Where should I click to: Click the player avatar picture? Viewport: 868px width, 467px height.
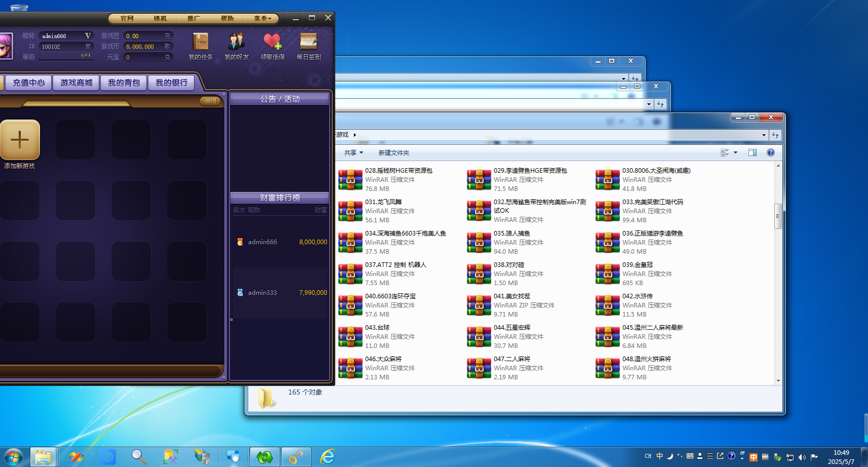pyautogui.click(x=5, y=46)
